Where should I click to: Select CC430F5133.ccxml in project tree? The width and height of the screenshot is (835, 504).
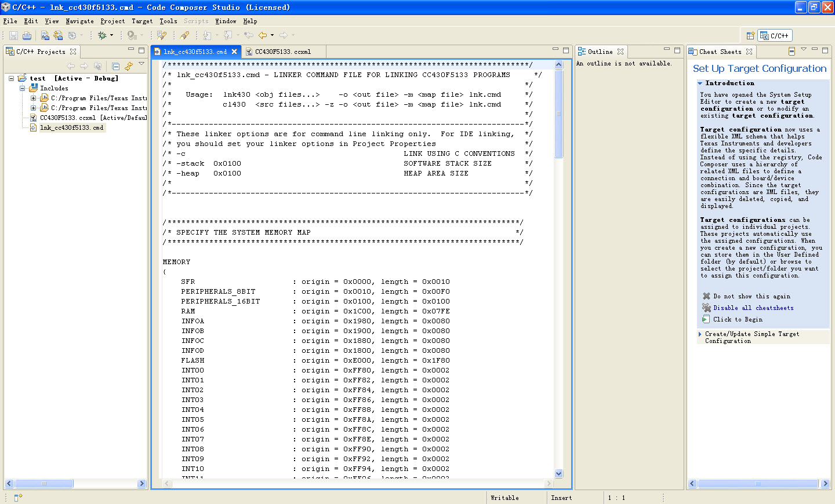click(x=93, y=118)
